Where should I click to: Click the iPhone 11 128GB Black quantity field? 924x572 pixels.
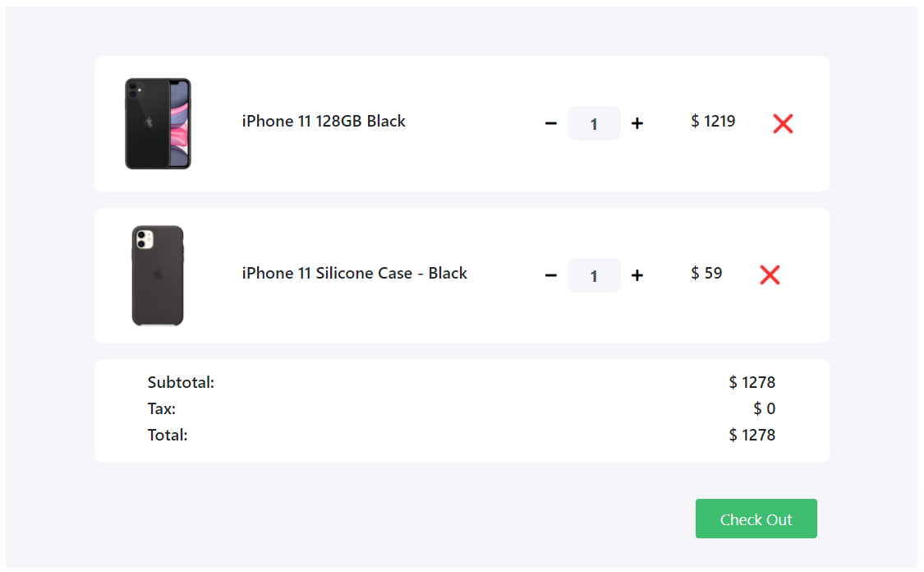(594, 124)
